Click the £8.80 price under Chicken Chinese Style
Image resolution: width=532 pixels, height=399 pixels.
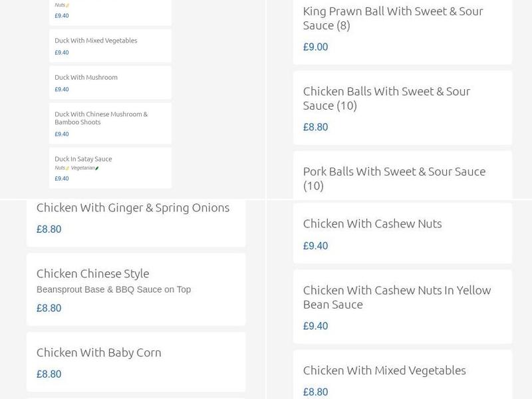[x=49, y=308]
